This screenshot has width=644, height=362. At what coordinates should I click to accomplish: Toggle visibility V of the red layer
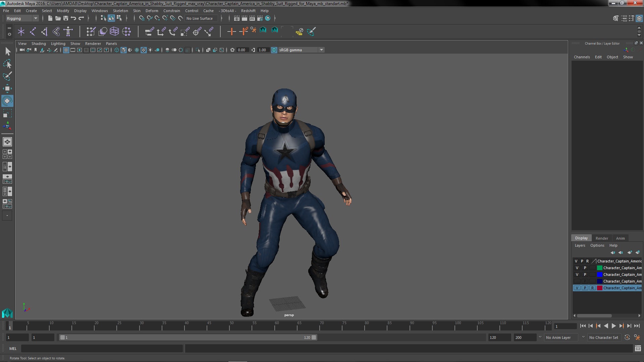click(x=577, y=288)
